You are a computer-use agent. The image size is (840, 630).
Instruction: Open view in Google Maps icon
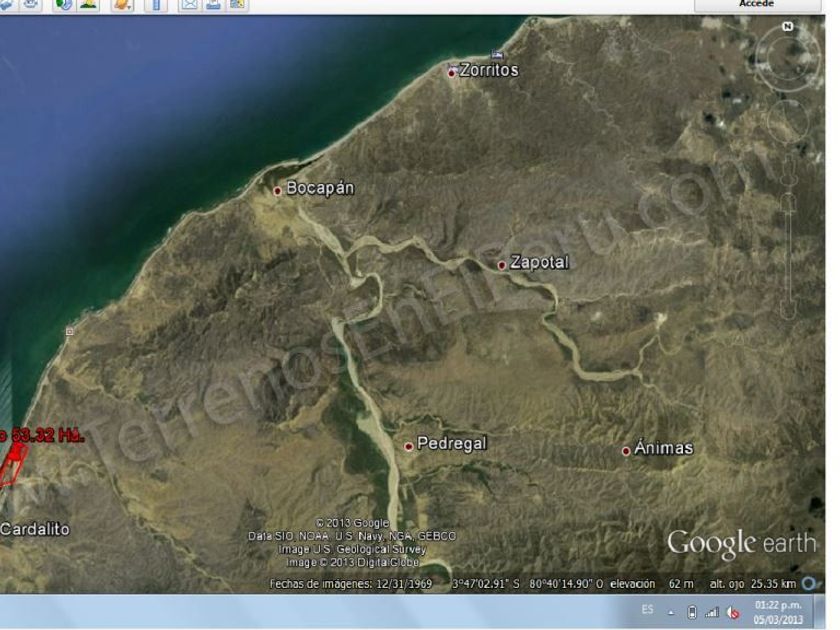(237, 4)
